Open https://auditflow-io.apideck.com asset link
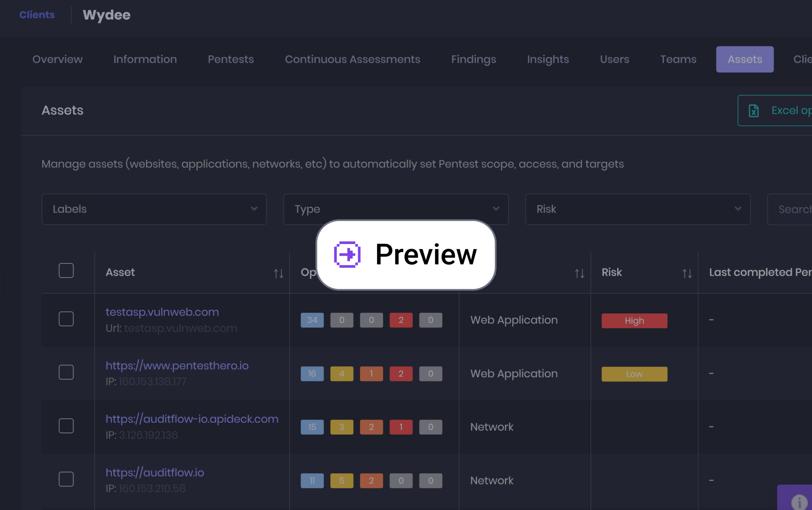 (192, 419)
